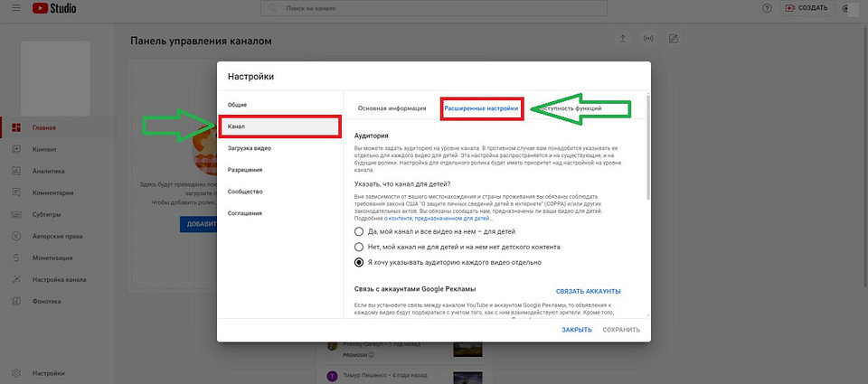This screenshot has height=384, width=868.
Task: Switch to Основная информация tab
Action: [x=392, y=108]
